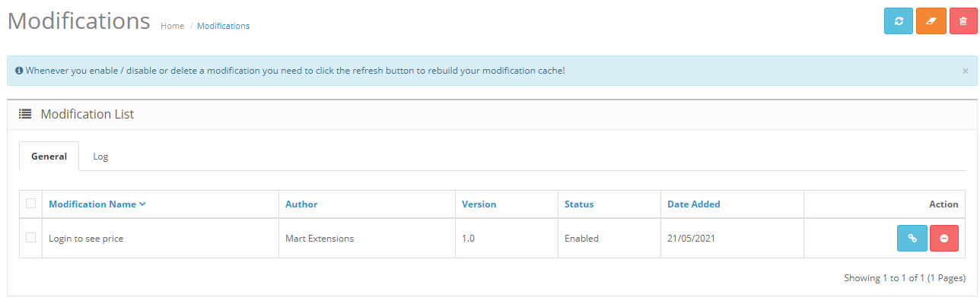Image resolution: width=980 pixels, height=307 pixels.
Task: Click the Login to see price row name
Action: 86,239
